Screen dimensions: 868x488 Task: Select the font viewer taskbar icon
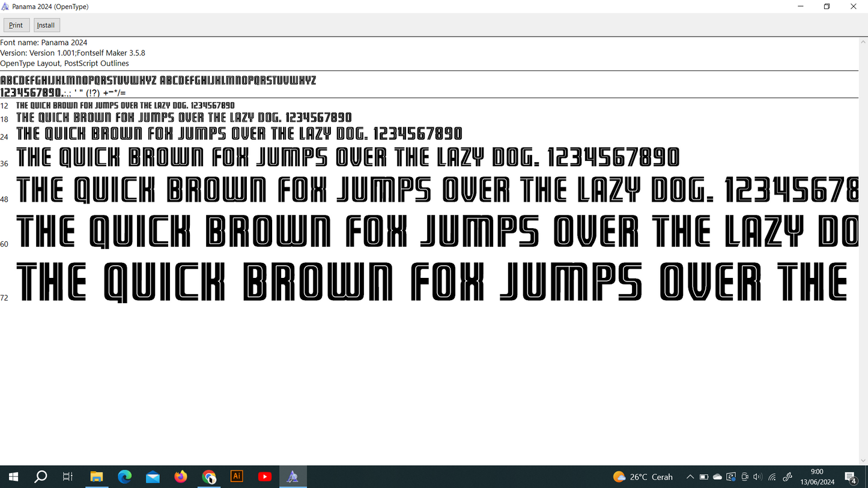[x=293, y=477]
